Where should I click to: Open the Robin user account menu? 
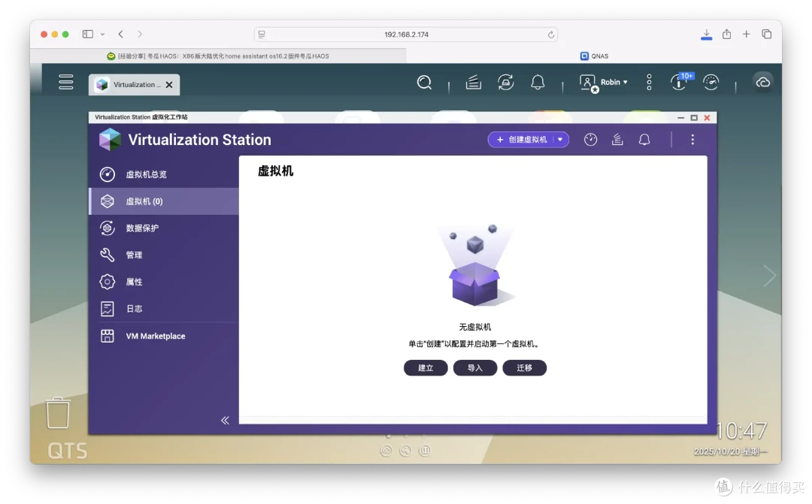604,83
